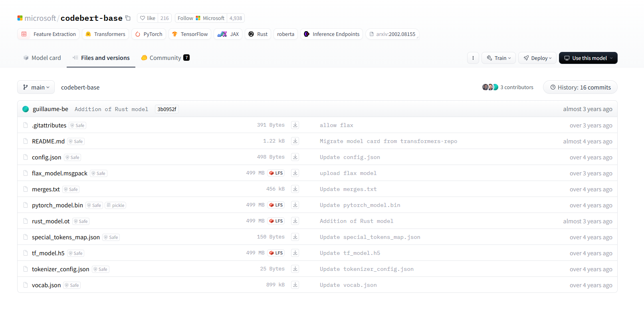
Task: Click the Inference Endpoints tag
Action: tap(331, 34)
